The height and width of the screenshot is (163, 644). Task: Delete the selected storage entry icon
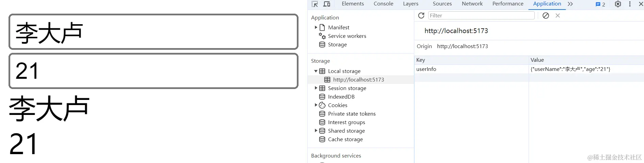click(558, 15)
